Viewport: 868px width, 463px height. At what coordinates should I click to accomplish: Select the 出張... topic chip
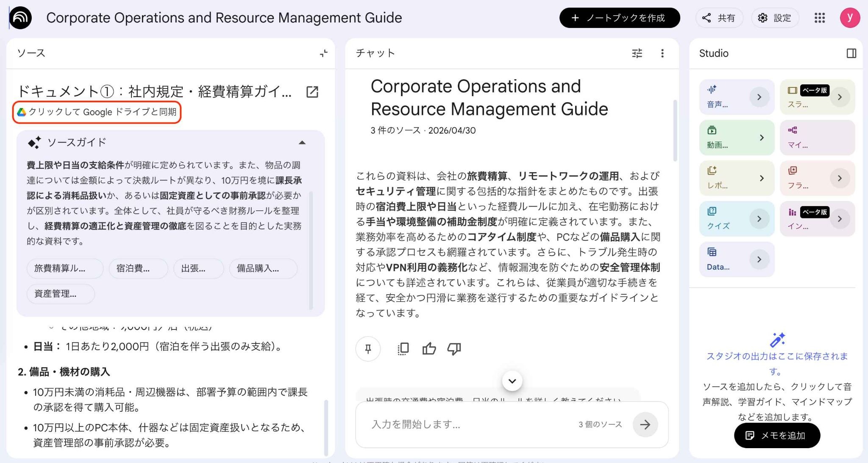(x=198, y=268)
